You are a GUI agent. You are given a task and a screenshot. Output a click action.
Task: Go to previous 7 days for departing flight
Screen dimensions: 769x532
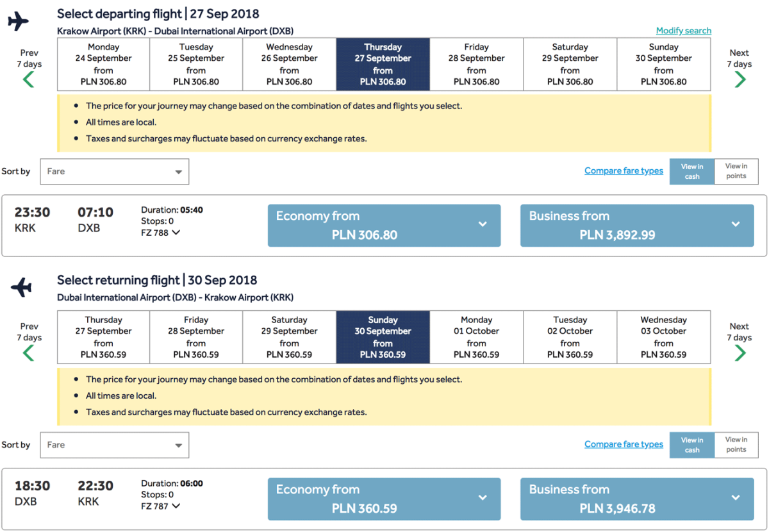[x=29, y=79]
